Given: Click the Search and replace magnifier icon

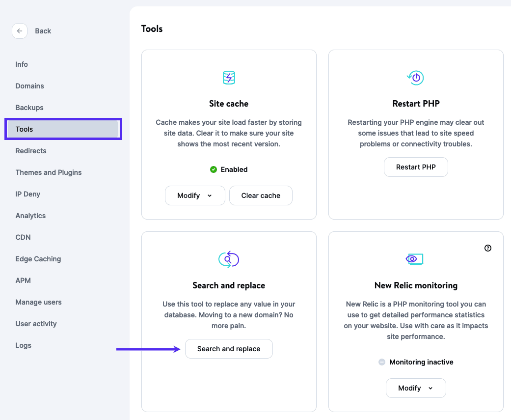Looking at the screenshot, I should coord(229,259).
